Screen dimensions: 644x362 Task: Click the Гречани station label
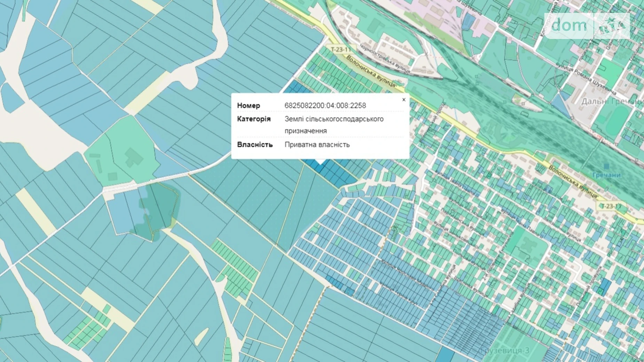[x=606, y=175]
